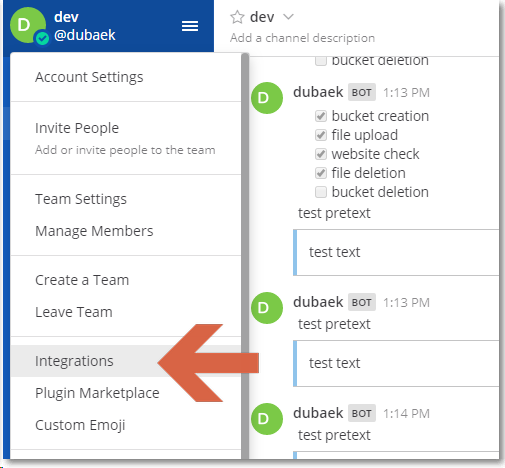The image size is (505, 468).
Task: Click dev channel title in header
Action: coord(262,17)
